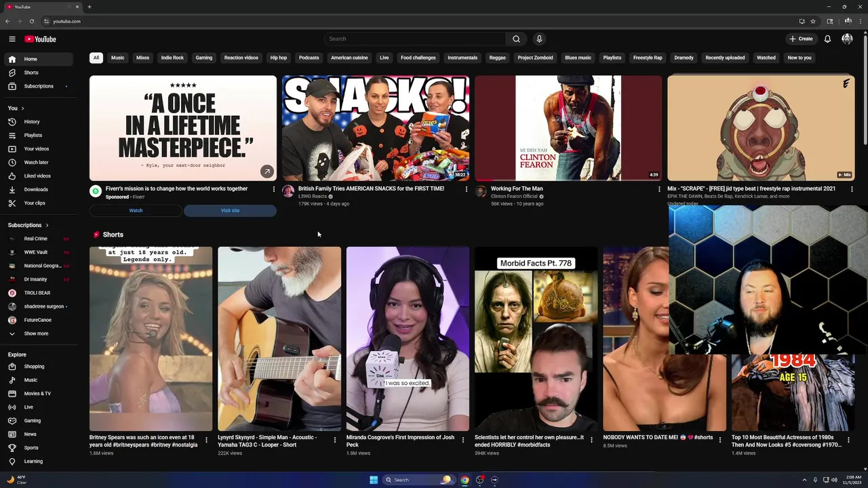Open Downloads in the sidebar

[x=38, y=189]
